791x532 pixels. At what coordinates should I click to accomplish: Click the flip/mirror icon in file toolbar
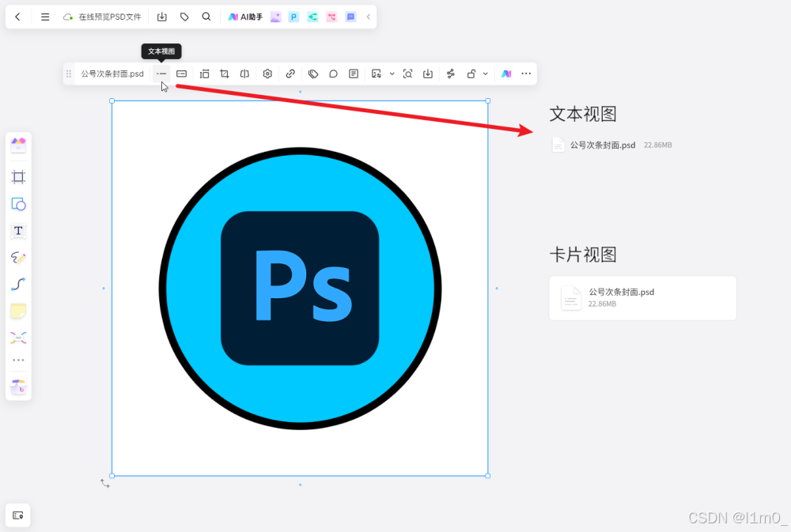tap(244, 74)
